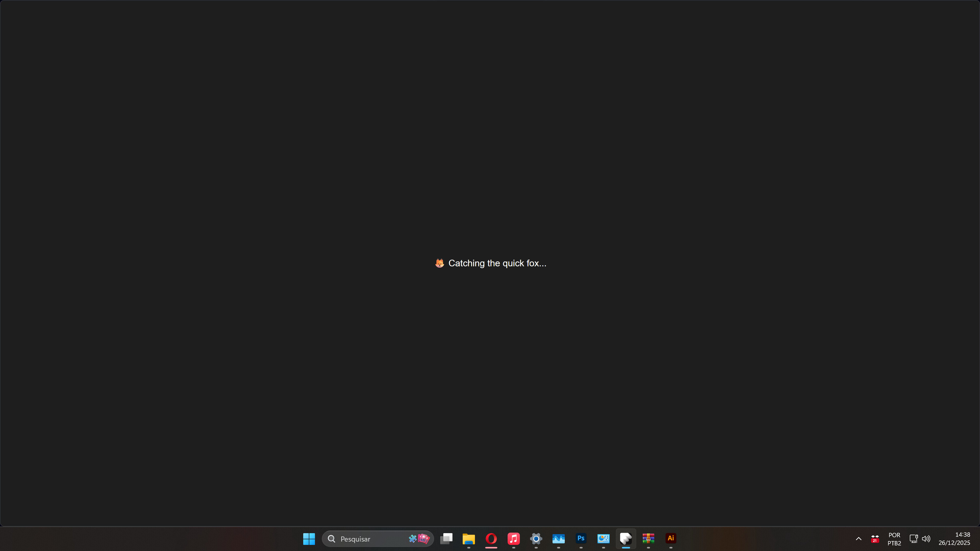Switch to Adobe Illustrator
The height and width of the screenshot is (551, 980).
671,539
